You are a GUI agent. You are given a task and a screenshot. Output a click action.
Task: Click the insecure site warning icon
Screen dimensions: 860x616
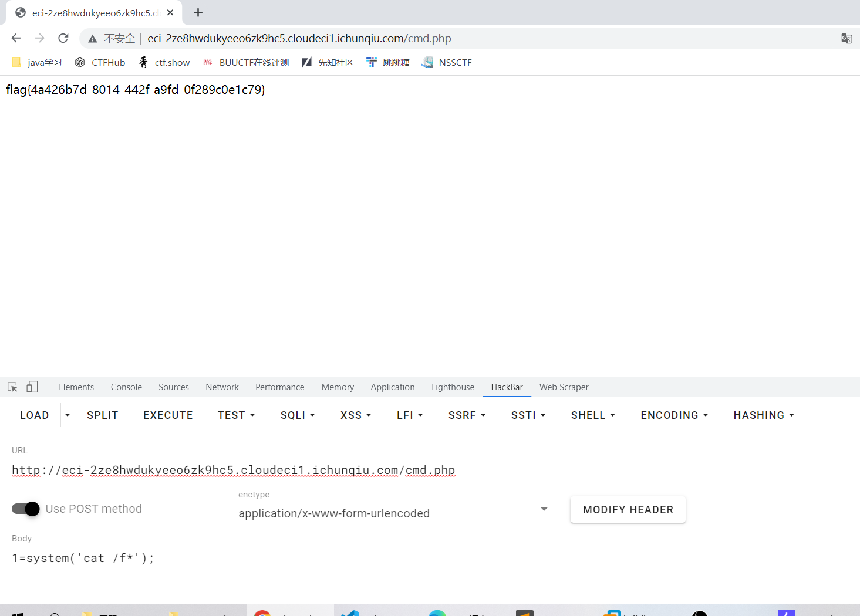[x=92, y=39]
